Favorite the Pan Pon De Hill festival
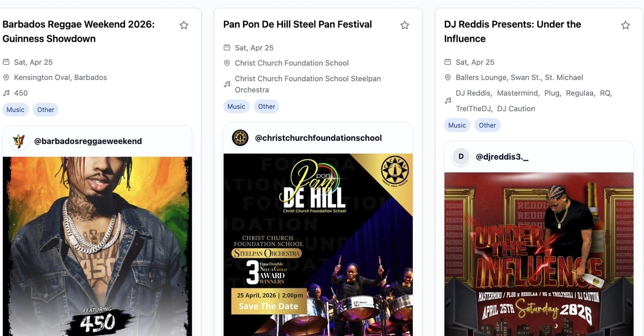This screenshot has width=644, height=336. coord(405,25)
